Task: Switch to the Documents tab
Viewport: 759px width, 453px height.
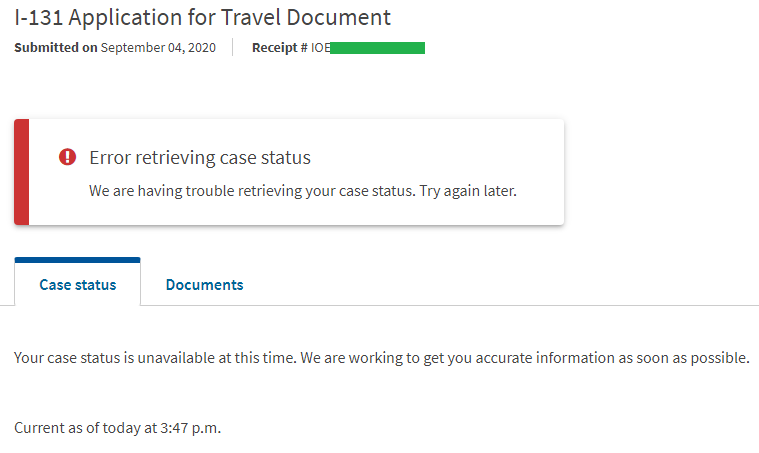Action: (x=204, y=285)
